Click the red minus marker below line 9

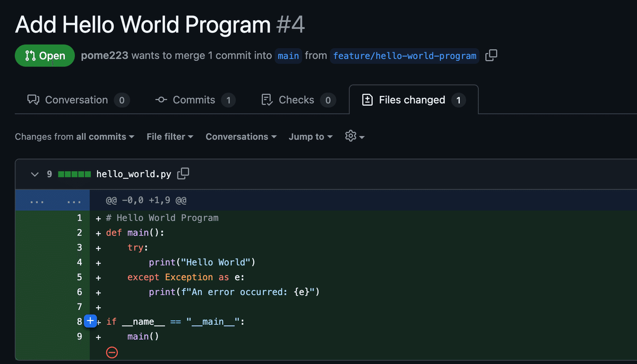coord(111,352)
